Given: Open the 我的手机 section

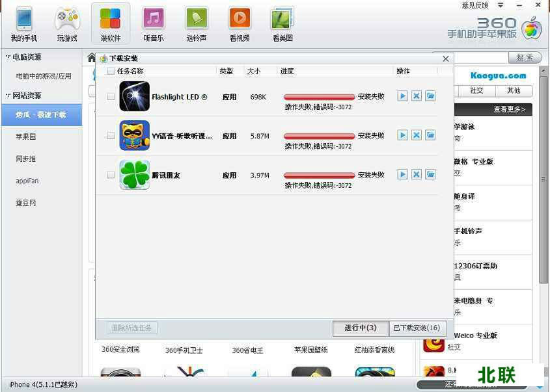Looking at the screenshot, I should [23, 23].
